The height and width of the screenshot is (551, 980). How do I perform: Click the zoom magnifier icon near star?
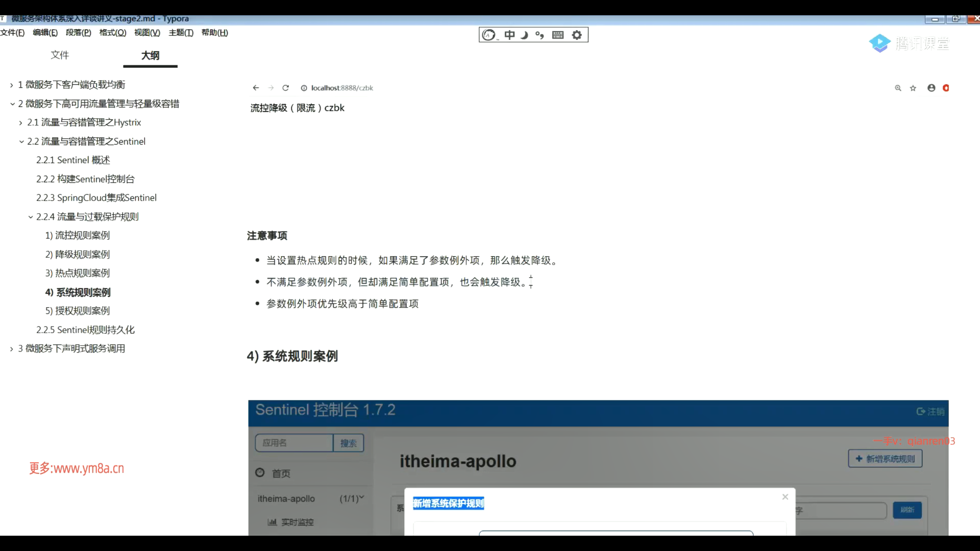[x=898, y=88]
